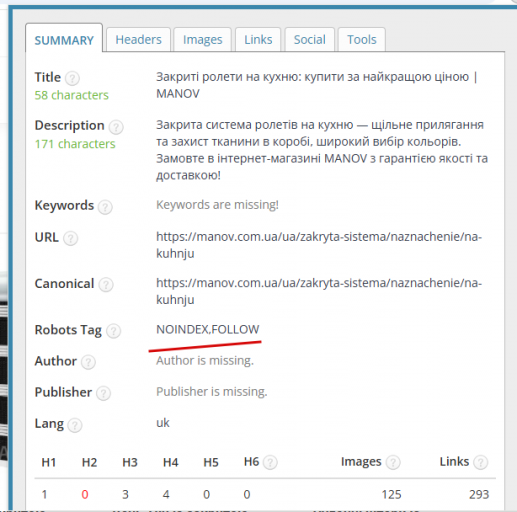Click the H5 count value 0
Image resolution: width=517 pixels, height=512 pixels.
[x=207, y=494]
